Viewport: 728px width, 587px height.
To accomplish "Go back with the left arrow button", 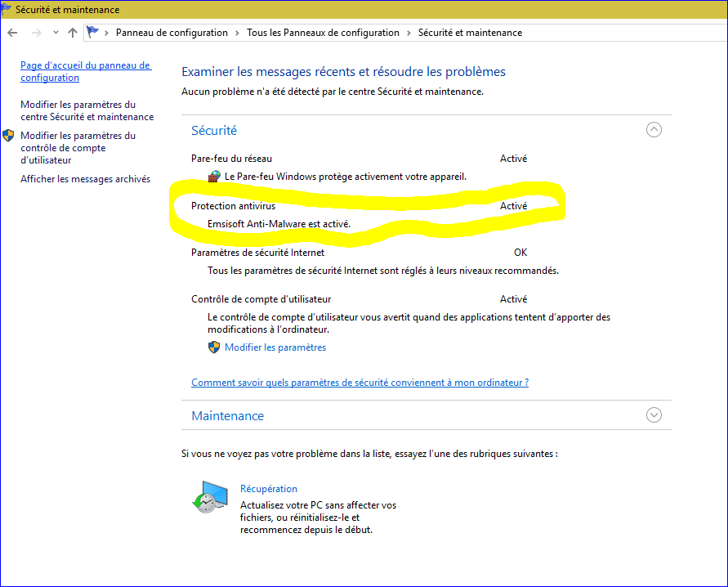I will 12,33.
